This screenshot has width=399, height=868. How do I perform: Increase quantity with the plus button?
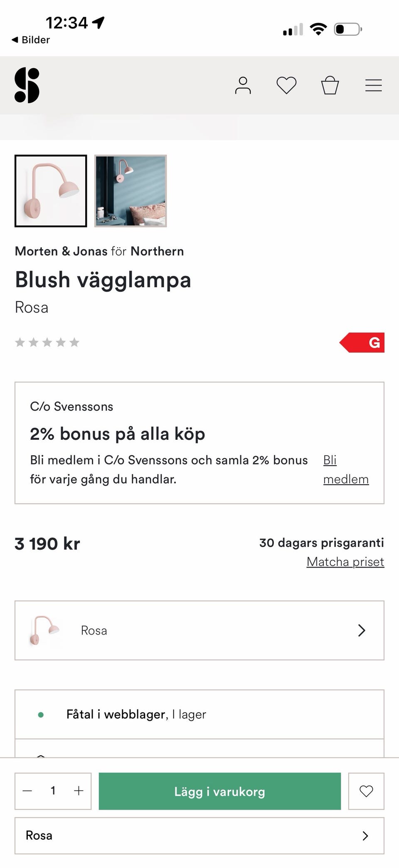click(x=79, y=791)
